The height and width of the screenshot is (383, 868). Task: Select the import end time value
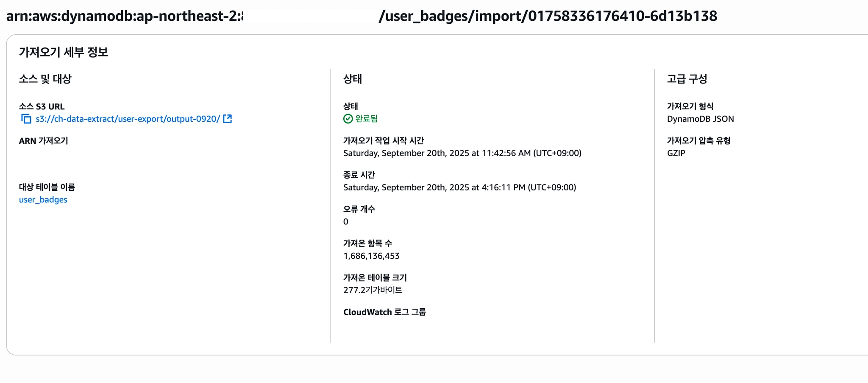[x=459, y=187]
